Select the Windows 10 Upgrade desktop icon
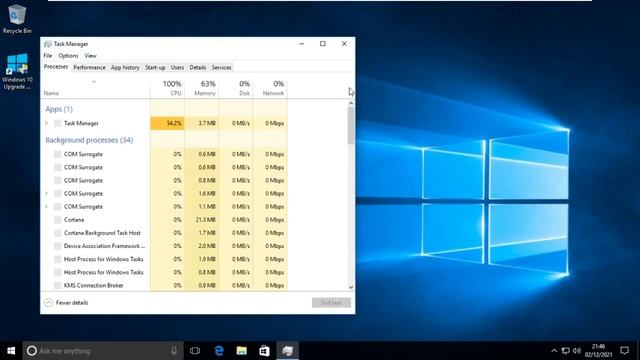Image resolution: width=640 pixels, height=360 pixels. coord(17,71)
